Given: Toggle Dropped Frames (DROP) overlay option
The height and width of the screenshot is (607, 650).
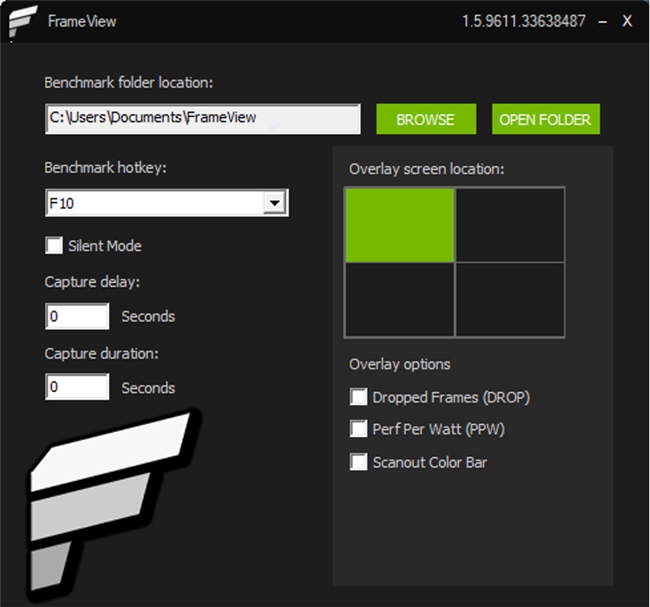Looking at the screenshot, I should 358,397.
